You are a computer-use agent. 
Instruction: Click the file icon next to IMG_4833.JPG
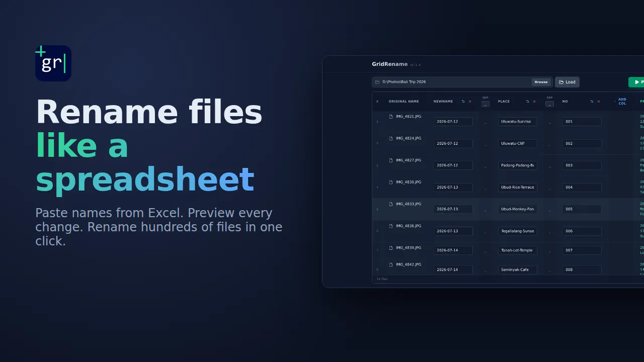coord(391,204)
